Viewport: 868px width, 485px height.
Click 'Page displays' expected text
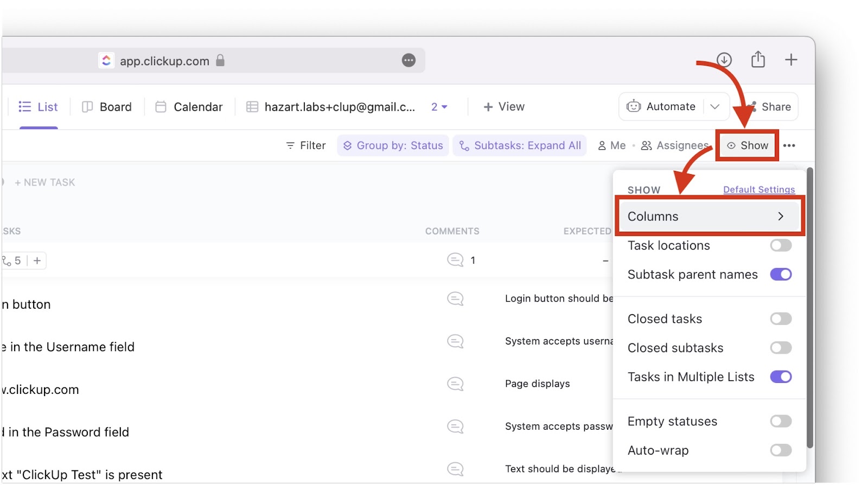click(x=538, y=384)
